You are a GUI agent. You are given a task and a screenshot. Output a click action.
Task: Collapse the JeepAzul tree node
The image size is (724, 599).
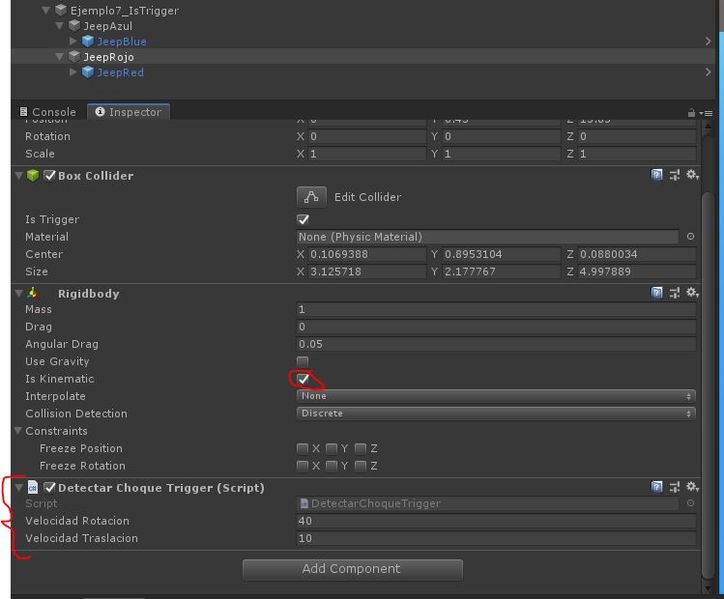[60, 25]
